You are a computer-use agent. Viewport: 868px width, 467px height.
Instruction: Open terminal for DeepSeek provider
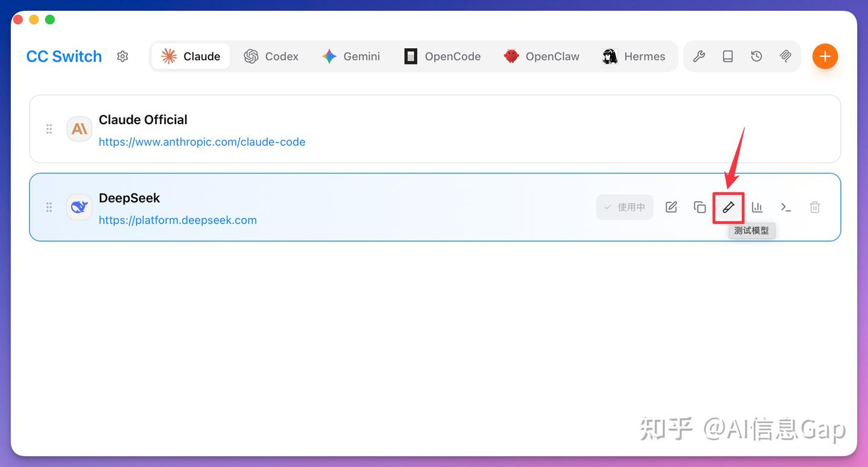[x=786, y=207]
